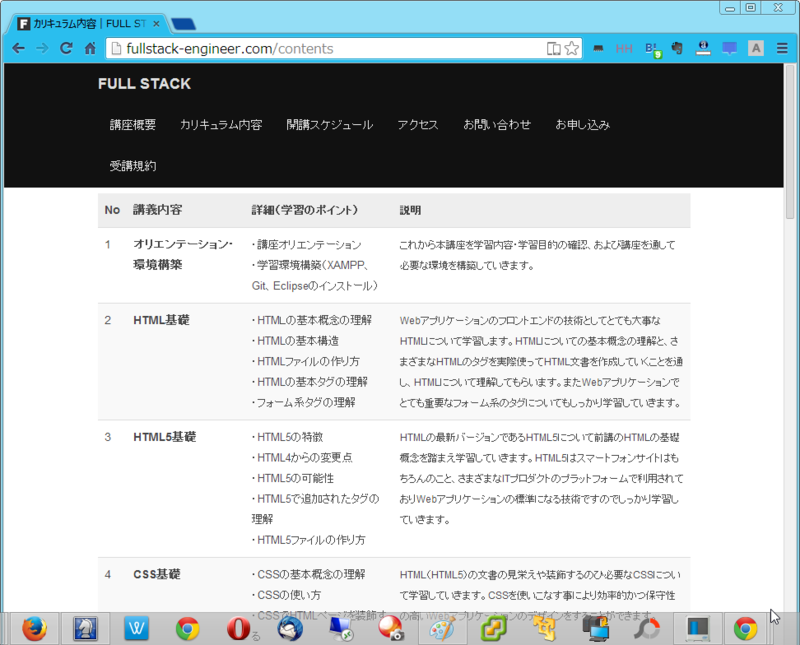Bookmark this page with the star icon
This screenshot has width=800, height=645.
point(570,46)
